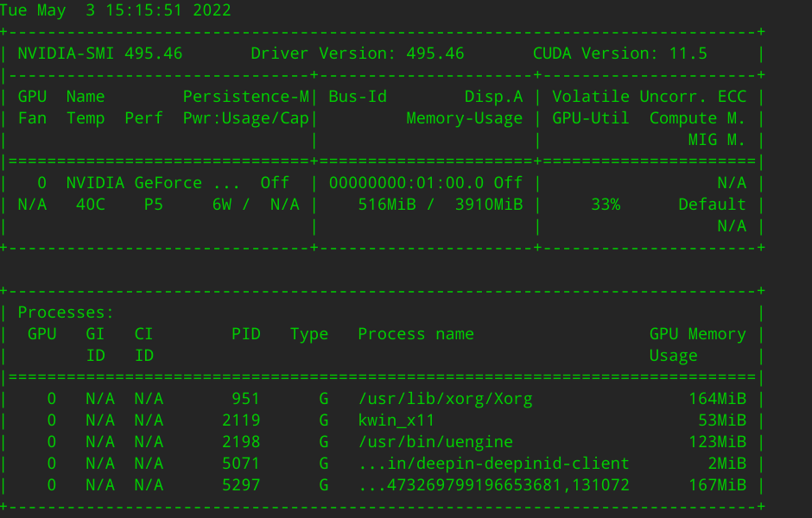Click the 2MiB memory value
This screenshot has height=518, width=812.
point(727,464)
